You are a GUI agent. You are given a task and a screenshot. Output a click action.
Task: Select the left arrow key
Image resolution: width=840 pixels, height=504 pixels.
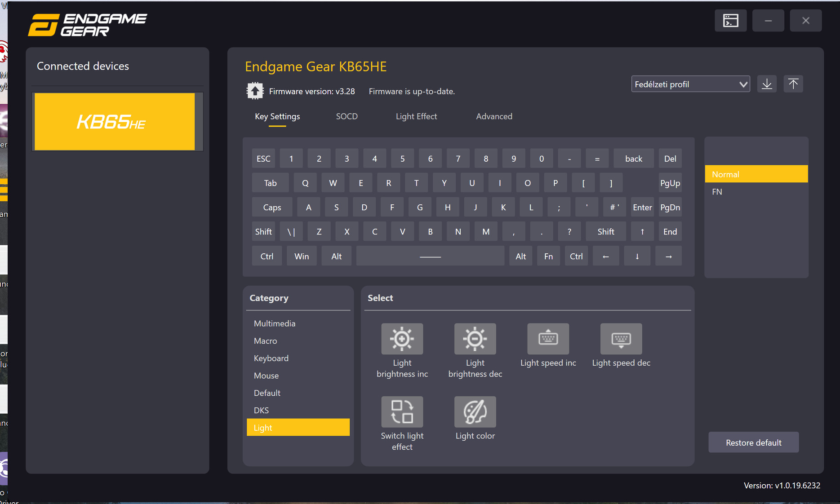(606, 256)
